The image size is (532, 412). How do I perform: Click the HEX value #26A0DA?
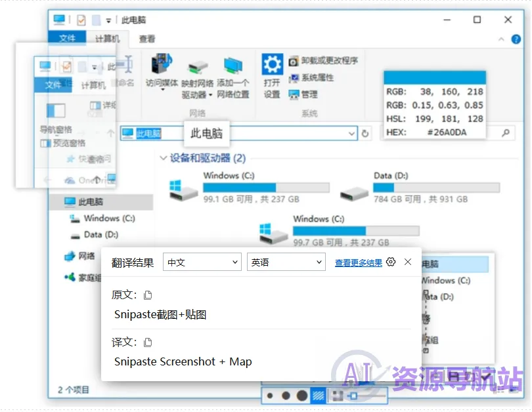(x=447, y=133)
